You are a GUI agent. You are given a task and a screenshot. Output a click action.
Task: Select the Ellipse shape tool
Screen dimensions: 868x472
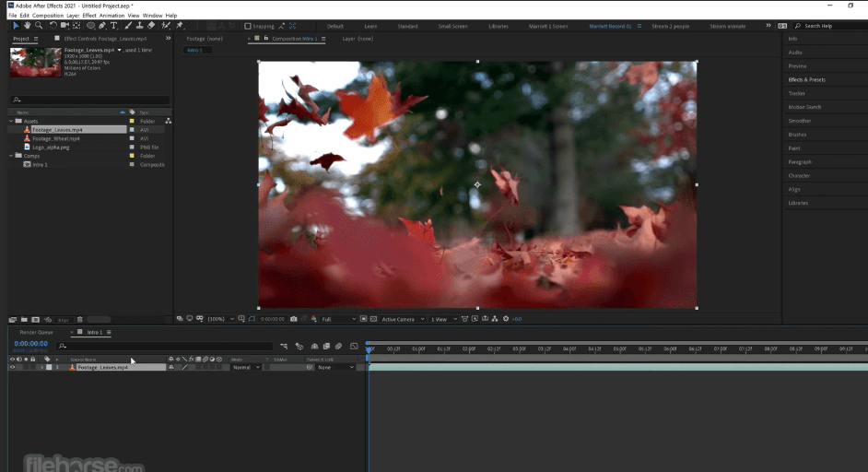(x=91, y=26)
